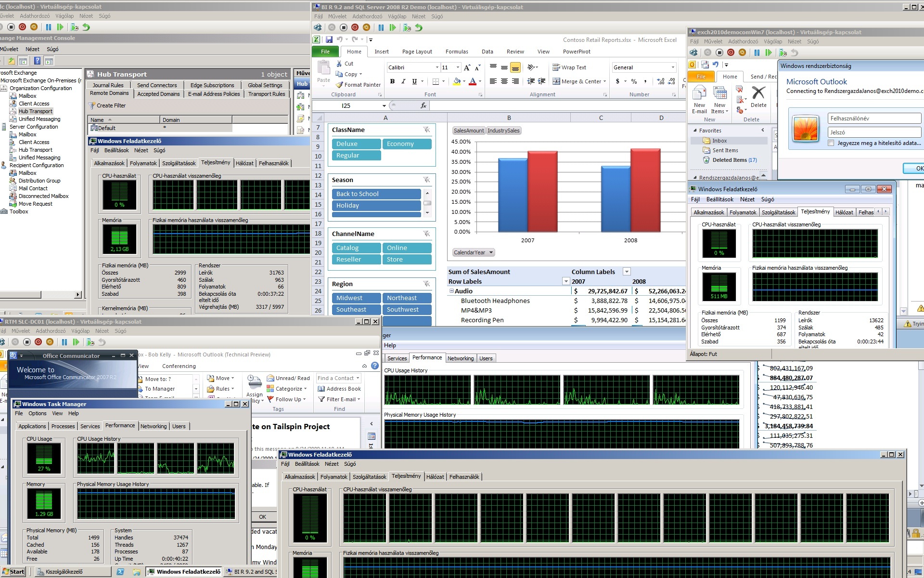Click the Undo arrow in Excel's quick access toolbar
924x578 pixels.
click(339, 39)
